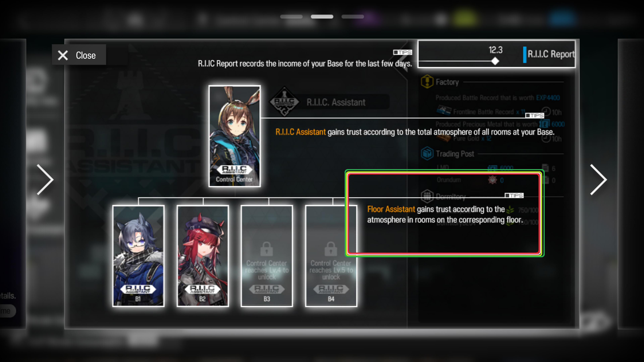644x362 pixels.
Task: Select the Control Center assistant card
Action: [x=234, y=136]
